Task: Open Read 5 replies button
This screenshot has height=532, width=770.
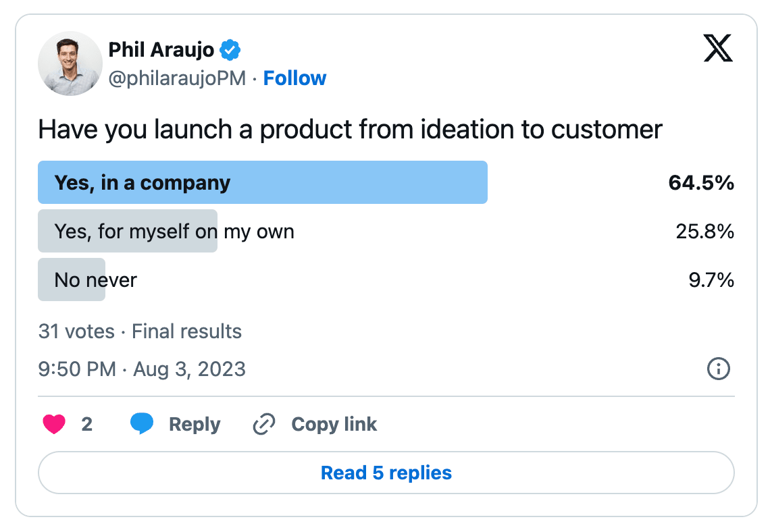Action: (x=386, y=473)
